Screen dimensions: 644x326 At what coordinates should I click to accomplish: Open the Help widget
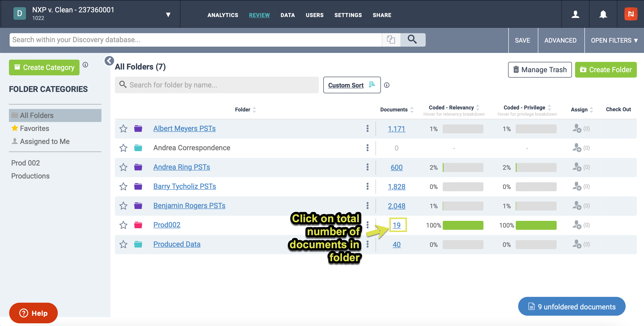coord(33,313)
